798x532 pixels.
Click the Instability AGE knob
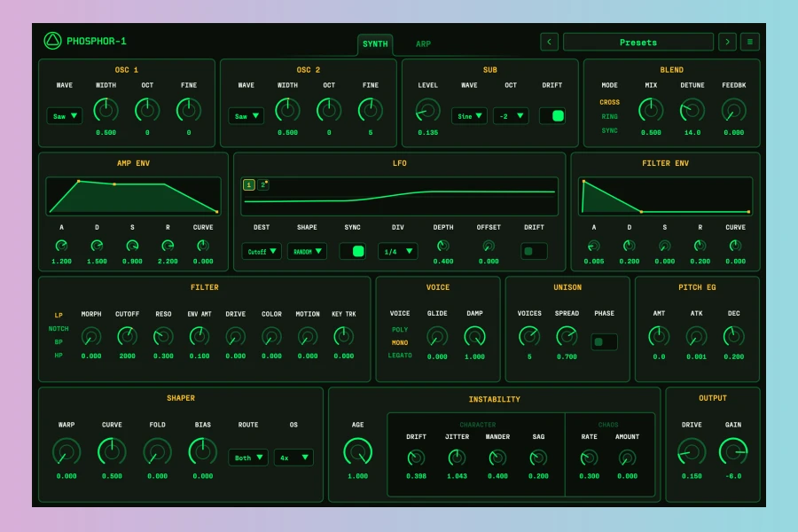coord(358,451)
